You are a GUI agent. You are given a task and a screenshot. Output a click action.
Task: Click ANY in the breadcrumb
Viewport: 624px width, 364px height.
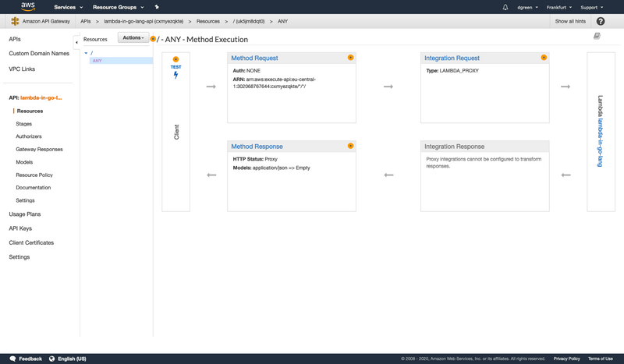pyautogui.click(x=282, y=22)
